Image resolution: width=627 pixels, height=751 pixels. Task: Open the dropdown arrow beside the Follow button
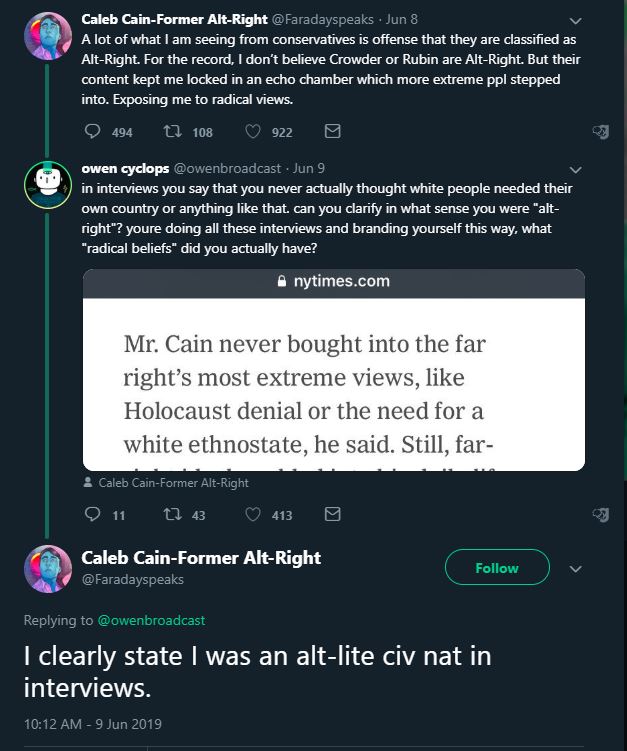tap(574, 568)
